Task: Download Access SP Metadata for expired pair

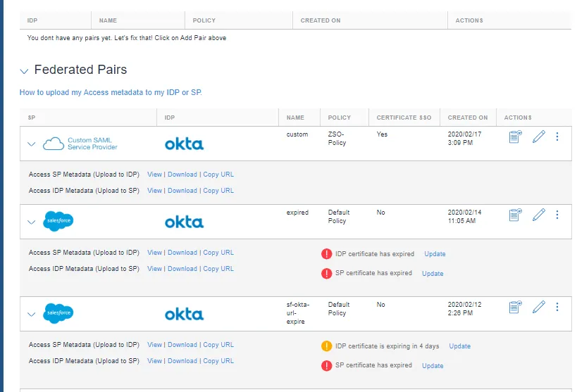Action: tap(182, 253)
